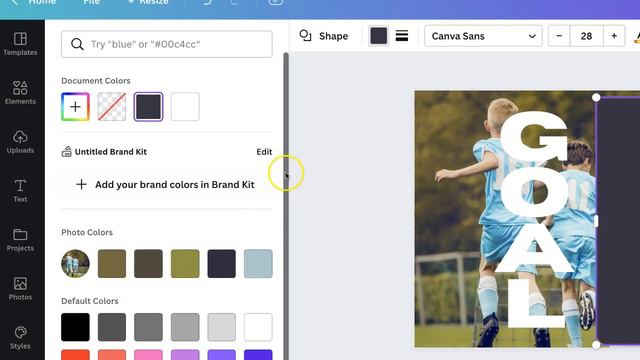Increase font size with plus button
Viewport: 640px width, 360px height.
click(614, 36)
